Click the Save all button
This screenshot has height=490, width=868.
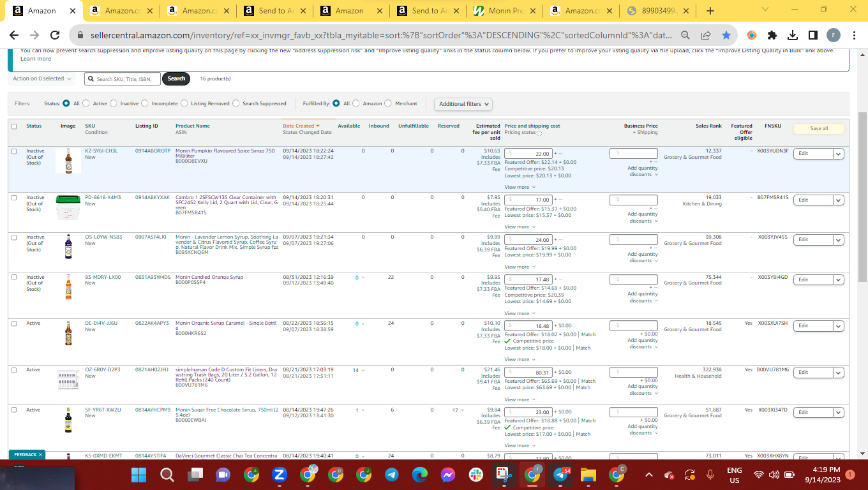click(819, 128)
